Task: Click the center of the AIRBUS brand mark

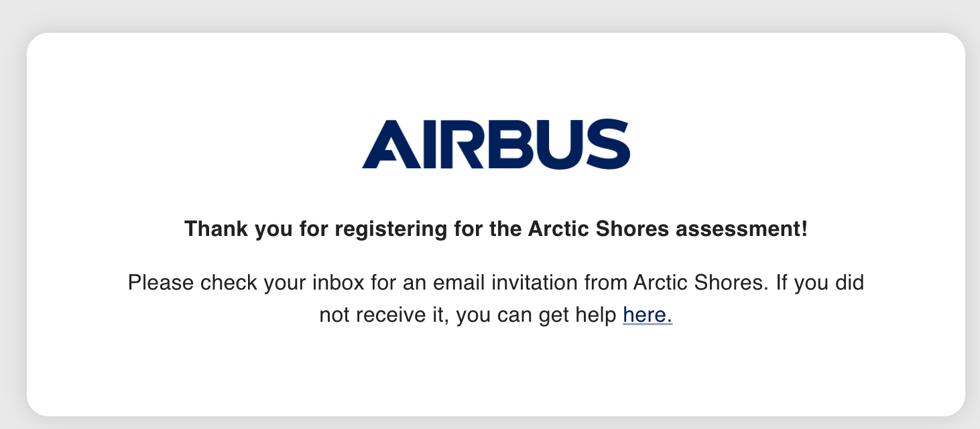Action: (x=495, y=143)
